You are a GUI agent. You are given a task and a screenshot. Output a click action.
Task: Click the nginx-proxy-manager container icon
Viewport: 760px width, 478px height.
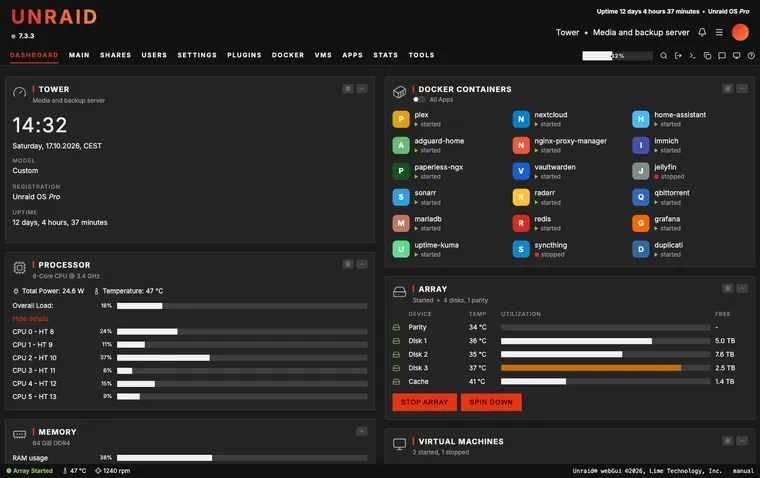pos(521,145)
